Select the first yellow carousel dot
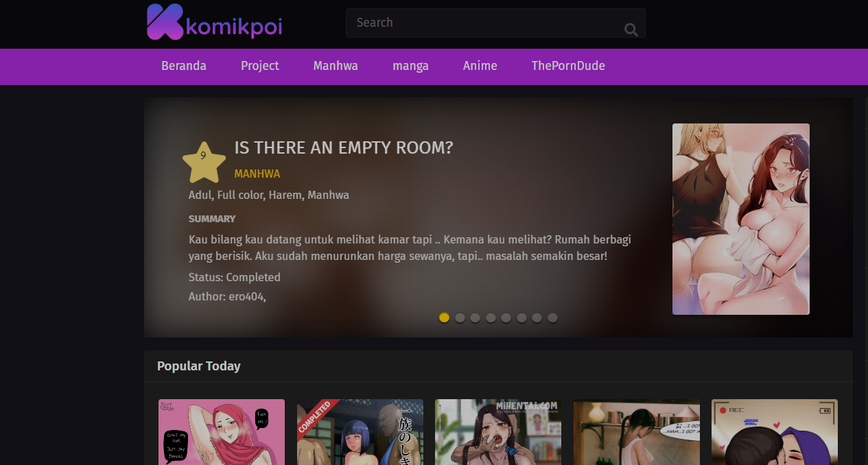 444,318
